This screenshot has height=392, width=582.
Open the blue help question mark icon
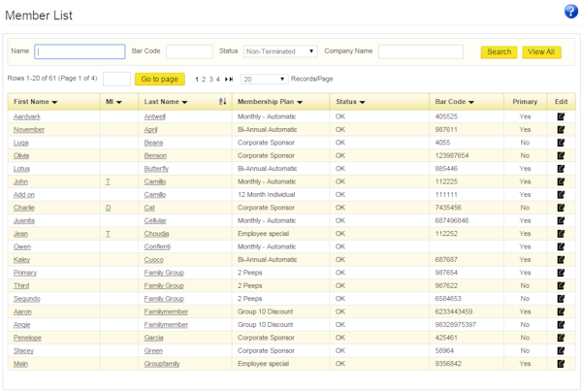571,12
